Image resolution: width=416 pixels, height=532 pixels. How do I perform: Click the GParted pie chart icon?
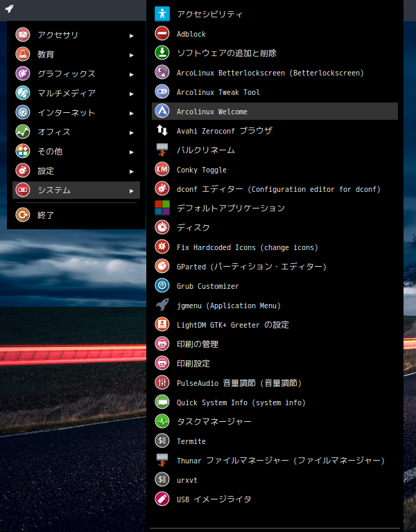tap(162, 266)
